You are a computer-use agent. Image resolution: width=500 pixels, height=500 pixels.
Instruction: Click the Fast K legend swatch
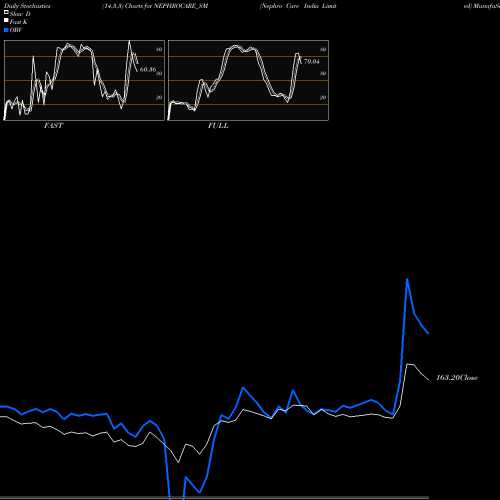[x=6, y=20]
